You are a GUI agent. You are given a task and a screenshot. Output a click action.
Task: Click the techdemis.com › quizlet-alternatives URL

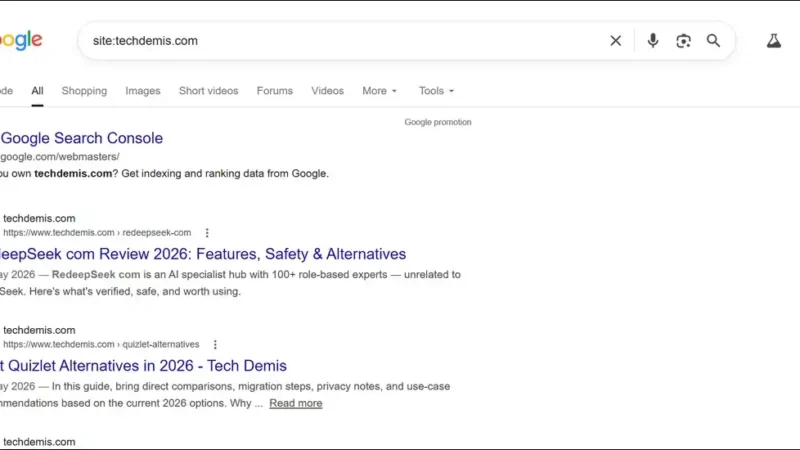click(x=101, y=344)
